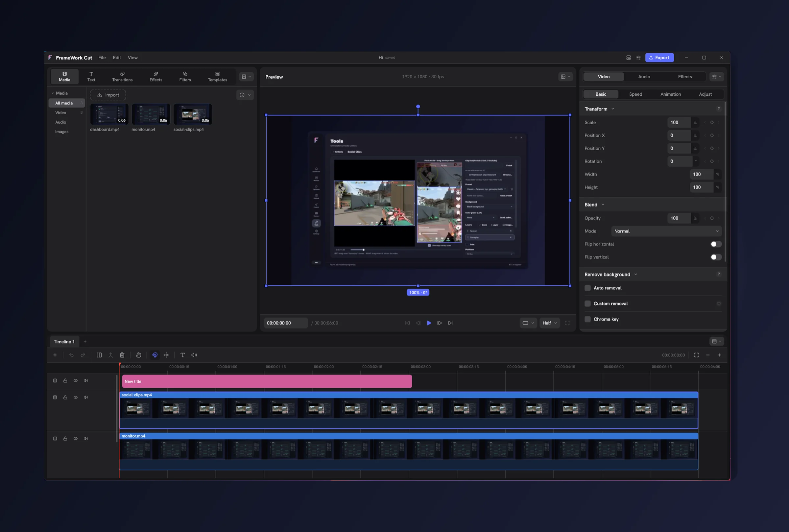The height and width of the screenshot is (532, 789).
Task: Open the media sort history dropdown
Action: point(245,95)
